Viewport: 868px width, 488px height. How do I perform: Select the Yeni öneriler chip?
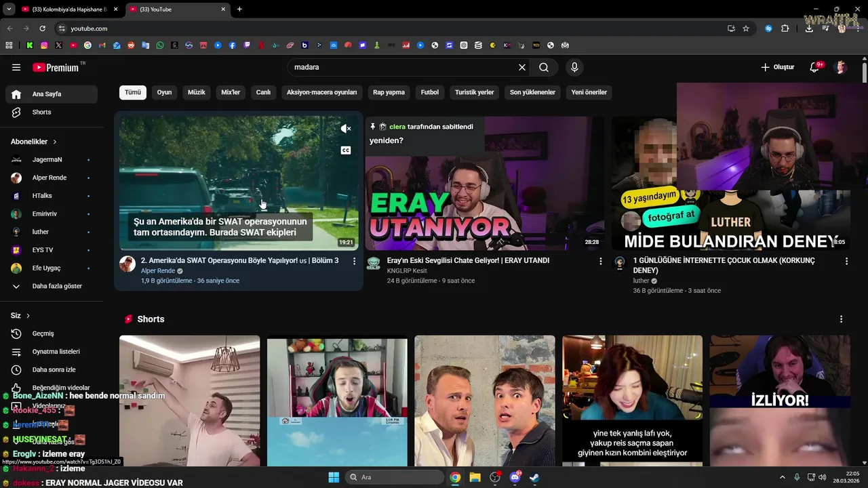click(589, 92)
